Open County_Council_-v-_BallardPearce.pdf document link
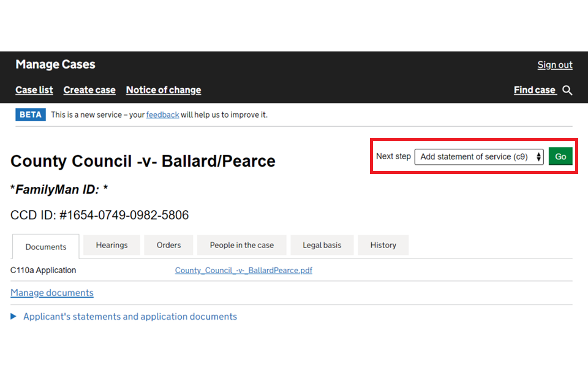The image size is (588, 392). click(x=243, y=270)
